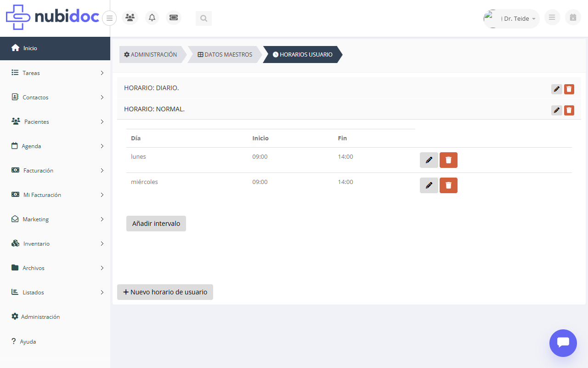Screen dimensions: 588x368
Task: Click the Ayuda question mark icon
Action: [x=14, y=341]
